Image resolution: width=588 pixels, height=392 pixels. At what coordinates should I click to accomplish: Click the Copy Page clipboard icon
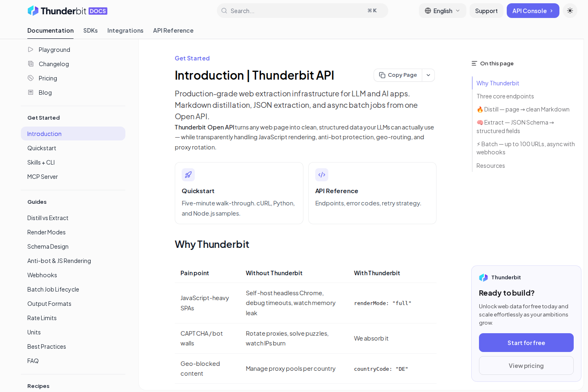[382, 75]
